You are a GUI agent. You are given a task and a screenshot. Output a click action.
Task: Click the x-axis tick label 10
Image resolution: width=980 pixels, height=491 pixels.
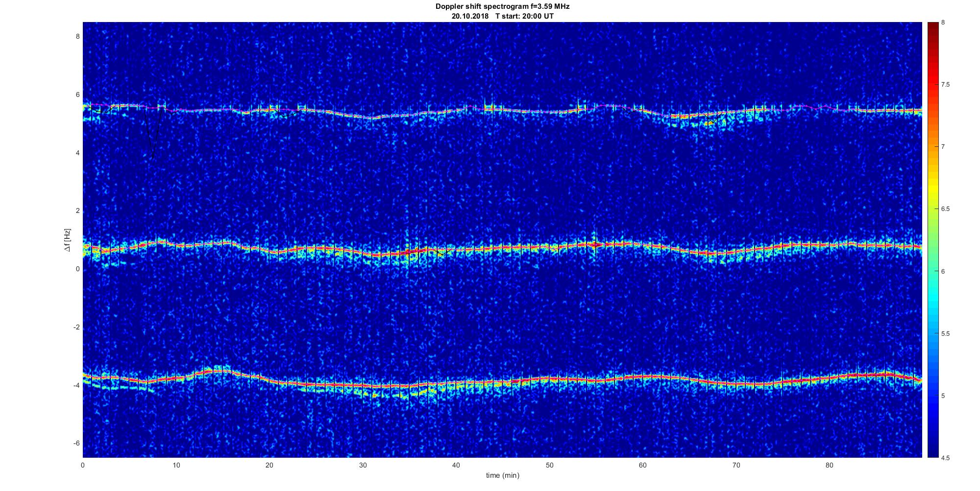tap(176, 465)
